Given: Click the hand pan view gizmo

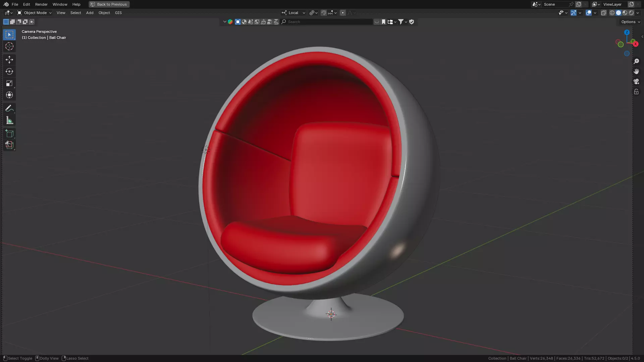Looking at the screenshot, I should pos(636,71).
